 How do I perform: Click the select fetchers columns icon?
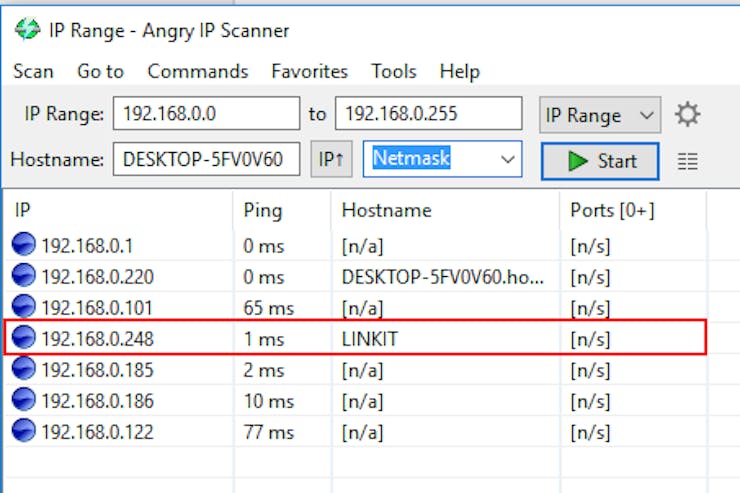687,161
